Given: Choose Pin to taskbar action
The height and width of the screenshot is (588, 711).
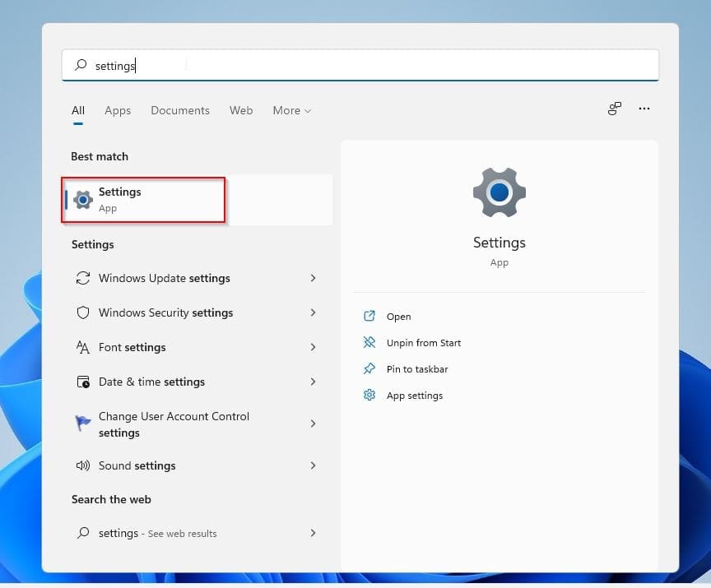Looking at the screenshot, I should 417,369.
